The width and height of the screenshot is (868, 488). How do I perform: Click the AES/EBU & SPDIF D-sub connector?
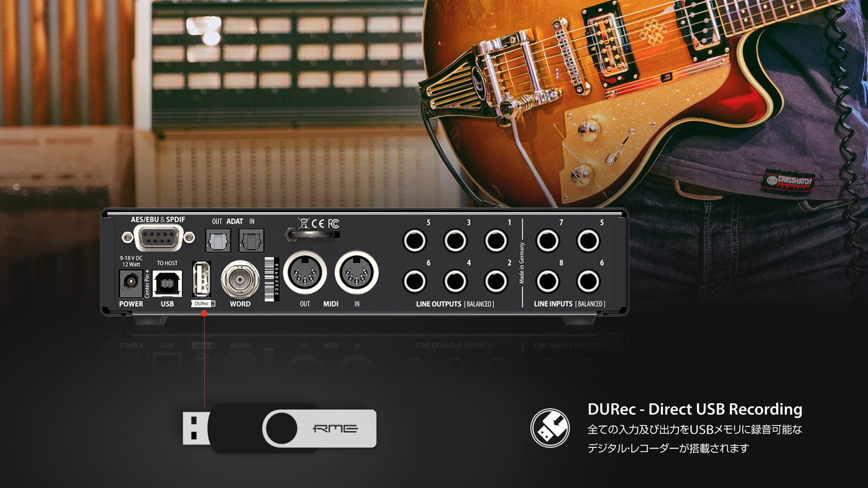(158, 237)
